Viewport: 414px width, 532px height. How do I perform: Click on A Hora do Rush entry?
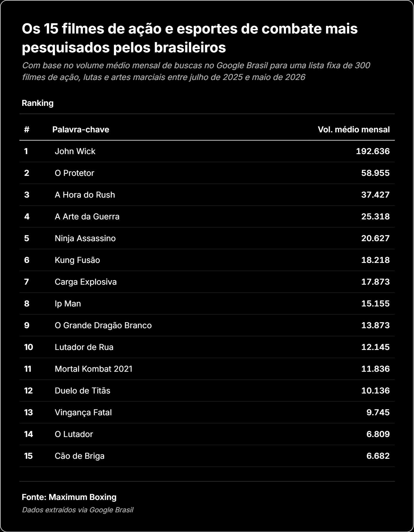tap(85, 195)
